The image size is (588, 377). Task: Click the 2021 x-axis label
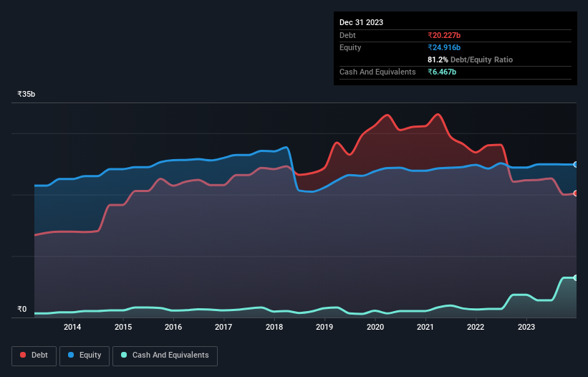(425, 327)
